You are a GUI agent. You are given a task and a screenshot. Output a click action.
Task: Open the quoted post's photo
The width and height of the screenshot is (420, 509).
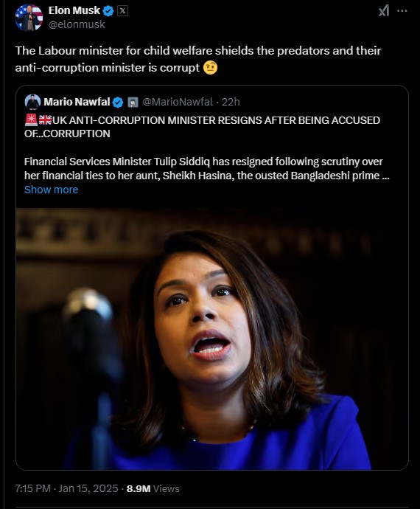point(212,339)
